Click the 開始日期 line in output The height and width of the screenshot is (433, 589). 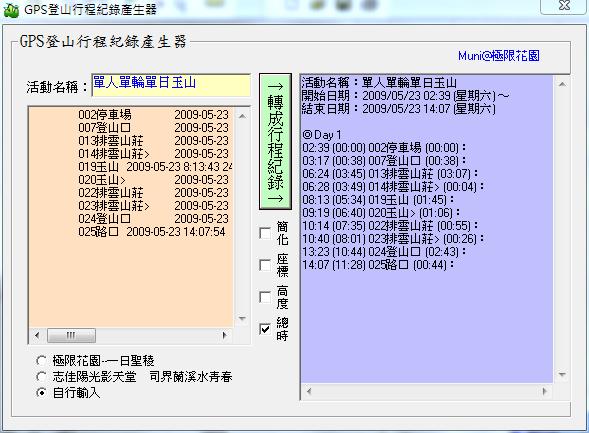[405, 96]
